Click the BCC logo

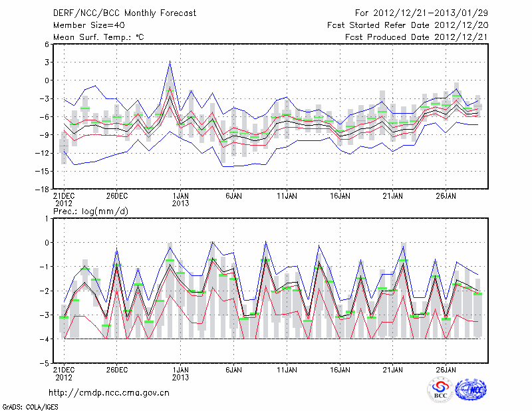point(440,390)
